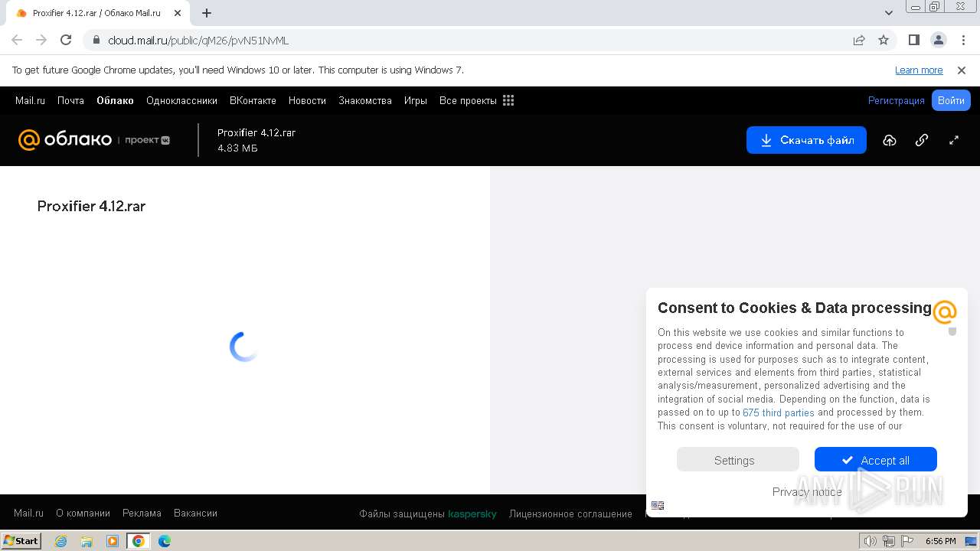This screenshot has width=980, height=551.
Task: Close the Proxifier 4.12.rar browser tab
Action: (178, 13)
